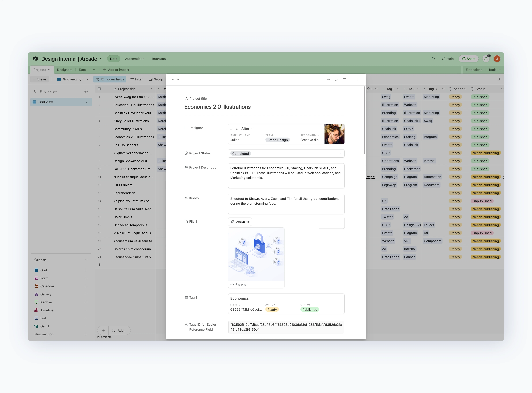Screen dimensions: 532x393
Task: Select the checkbox for row 1
Action: [99, 97]
